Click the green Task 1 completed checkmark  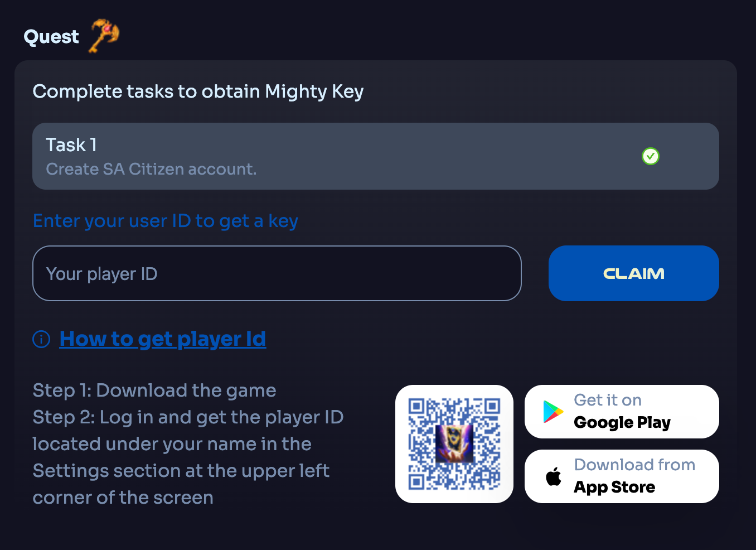(x=650, y=156)
